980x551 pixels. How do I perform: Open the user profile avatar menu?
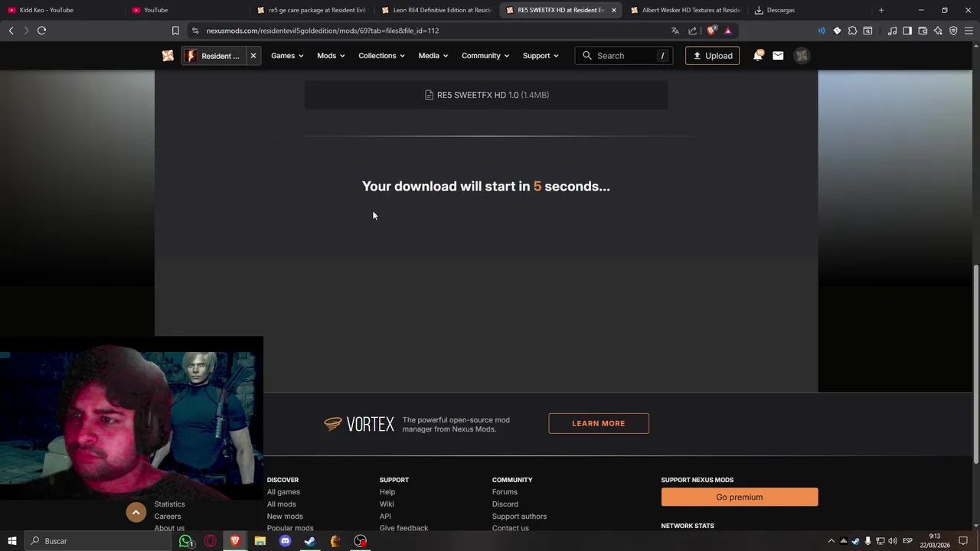coord(802,56)
